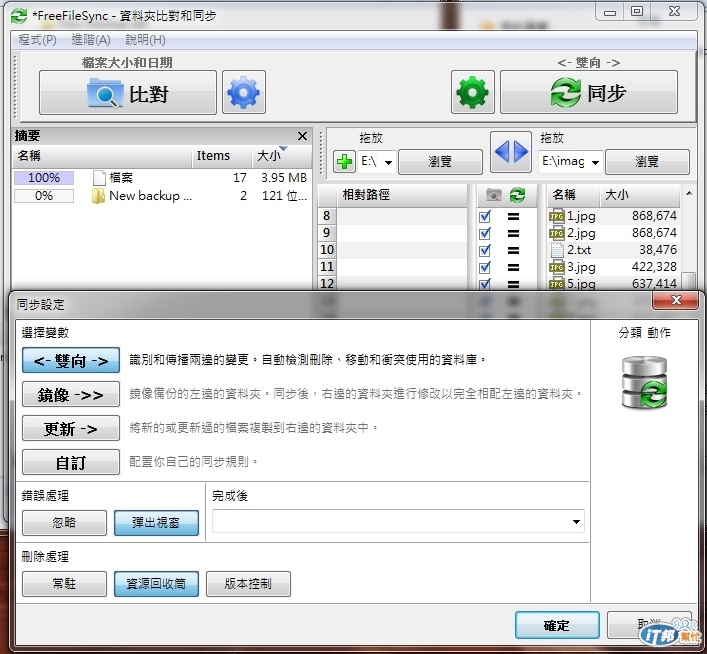Set error handling to 彈出視窗
707x654 pixels.
pos(156,523)
